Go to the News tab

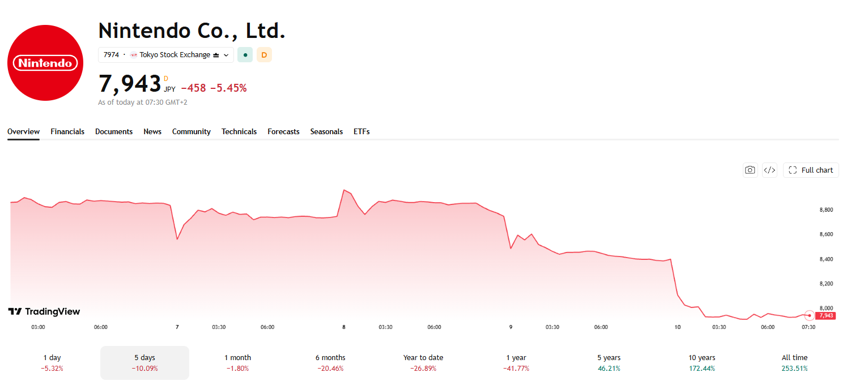click(152, 131)
